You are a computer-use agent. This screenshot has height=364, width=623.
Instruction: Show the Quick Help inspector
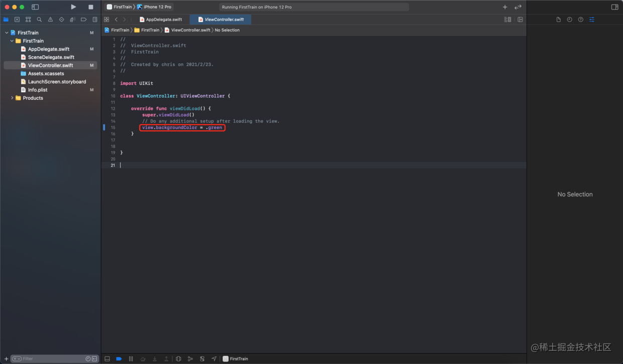(580, 20)
